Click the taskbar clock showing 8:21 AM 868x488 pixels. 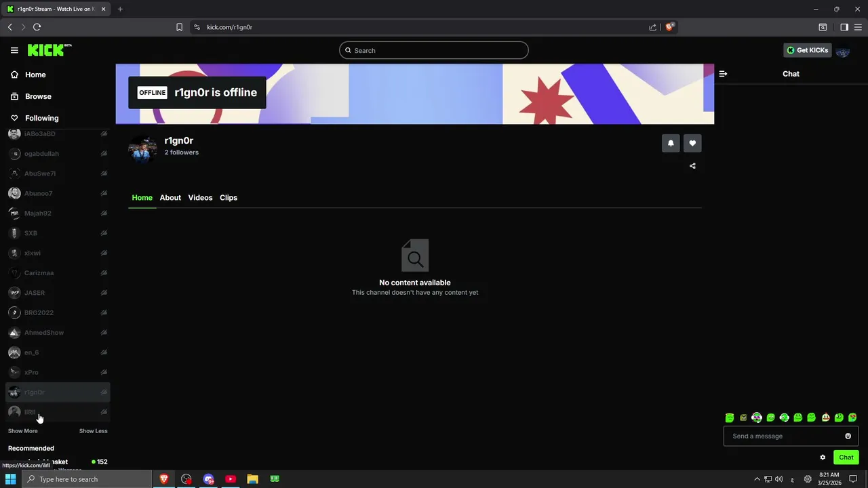pos(829,479)
